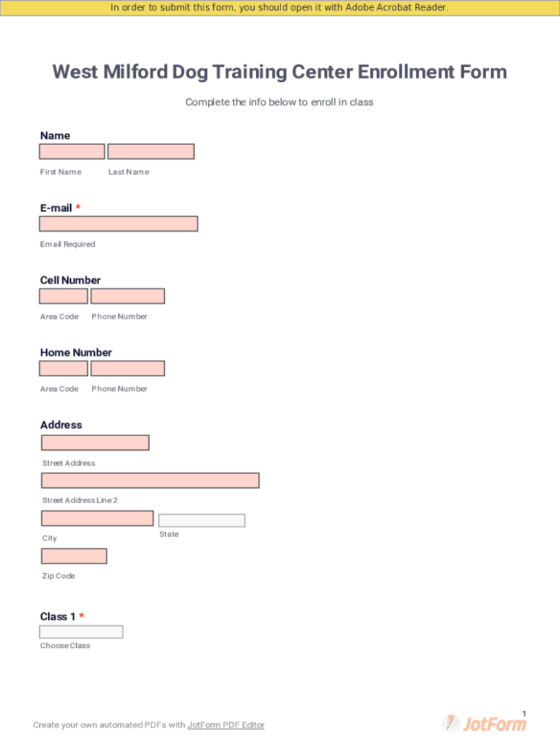Click the Cell Number area code field
Viewport: 560px width, 745px height.
[x=63, y=296]
